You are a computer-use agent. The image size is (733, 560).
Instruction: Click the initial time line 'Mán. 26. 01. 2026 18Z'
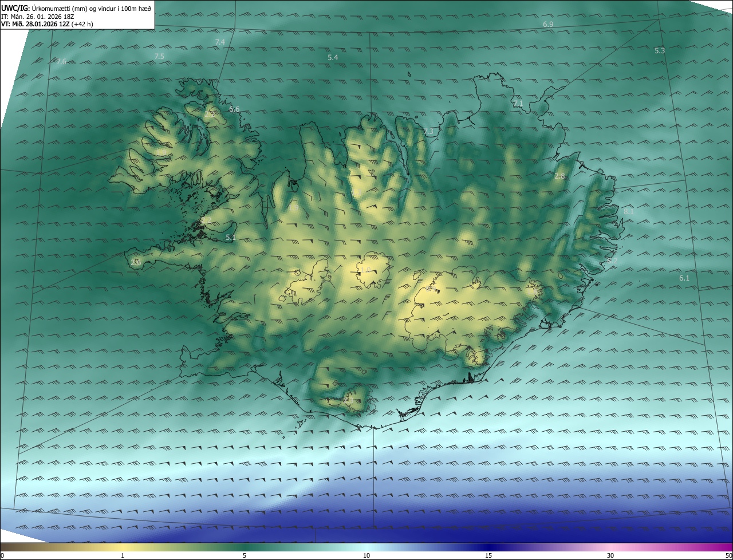coord(41,17)
